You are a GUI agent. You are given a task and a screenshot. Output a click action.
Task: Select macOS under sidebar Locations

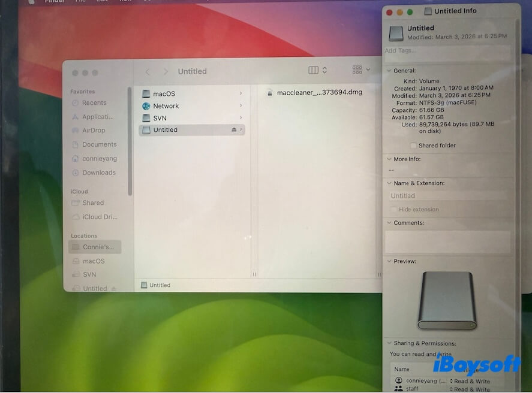tap(94, 261)
